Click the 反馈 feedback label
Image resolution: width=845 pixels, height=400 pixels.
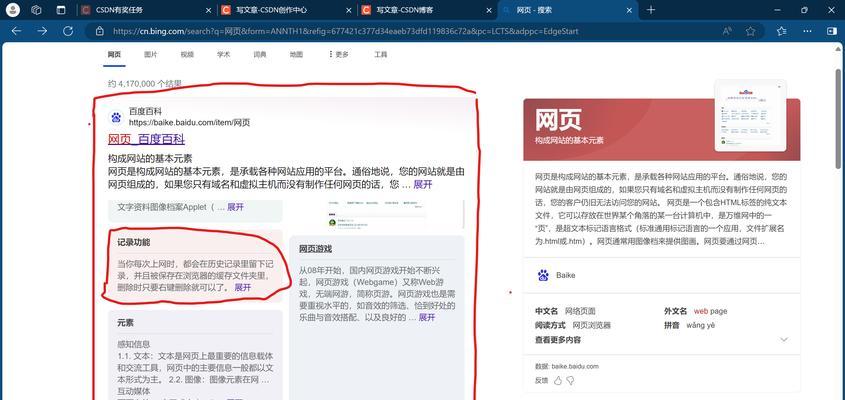point(541,380)
